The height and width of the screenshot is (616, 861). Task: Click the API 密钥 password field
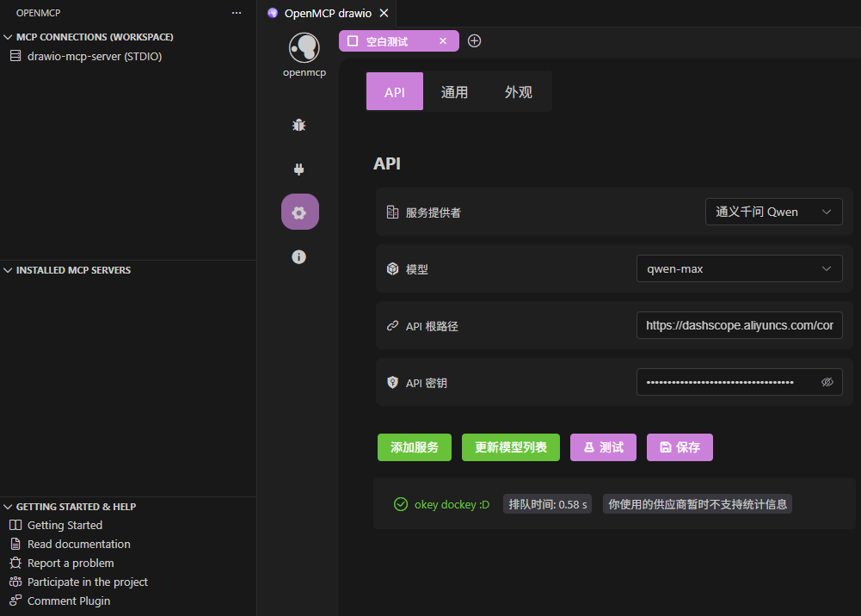(x=739, y=382)
